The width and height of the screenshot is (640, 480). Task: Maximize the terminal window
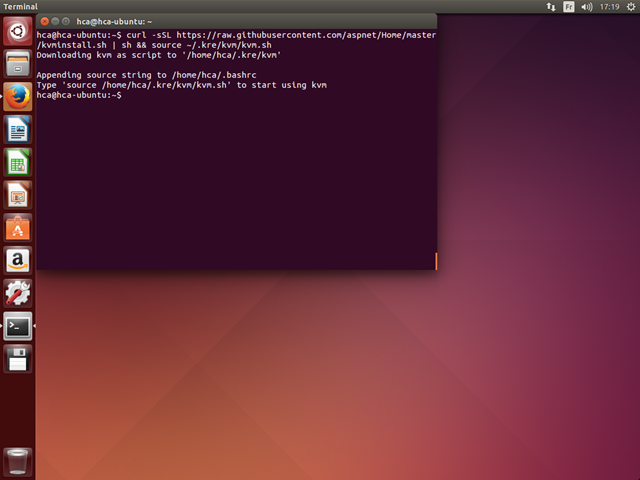66,21
